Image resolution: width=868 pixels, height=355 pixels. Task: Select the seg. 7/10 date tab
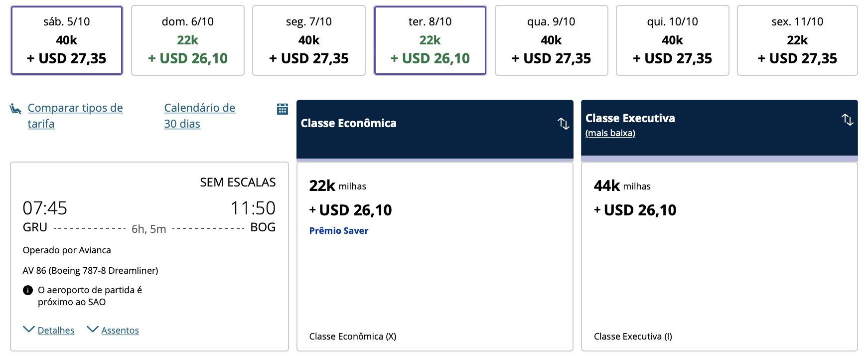pyautogui.click(x=309, y=40)
